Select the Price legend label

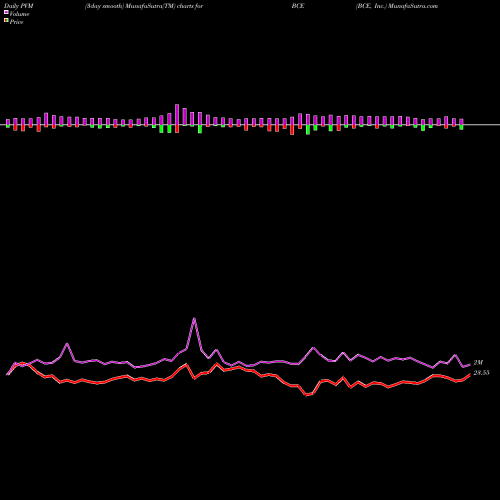click(16, 22)
